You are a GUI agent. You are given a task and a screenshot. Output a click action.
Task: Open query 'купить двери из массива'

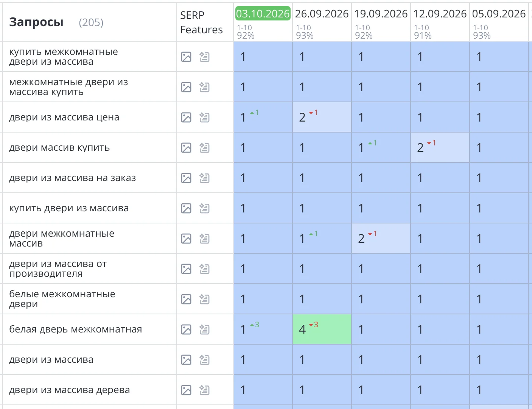[69, 208]
